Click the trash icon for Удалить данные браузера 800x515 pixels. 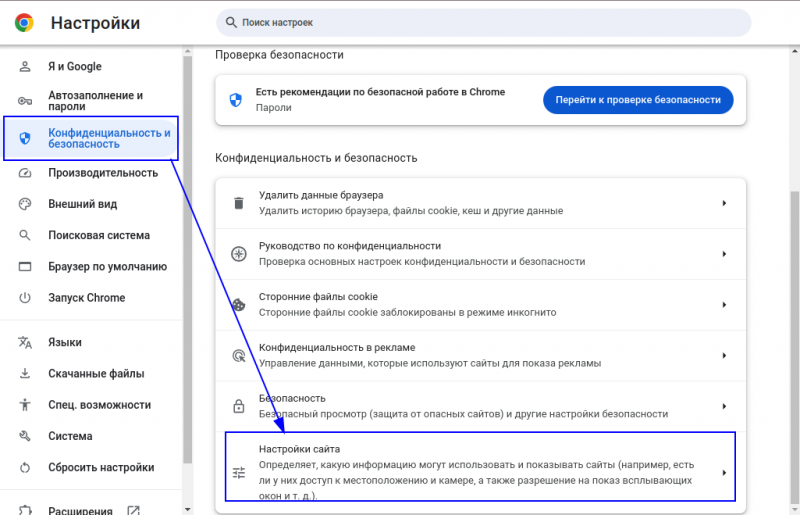tap(238, 203)
